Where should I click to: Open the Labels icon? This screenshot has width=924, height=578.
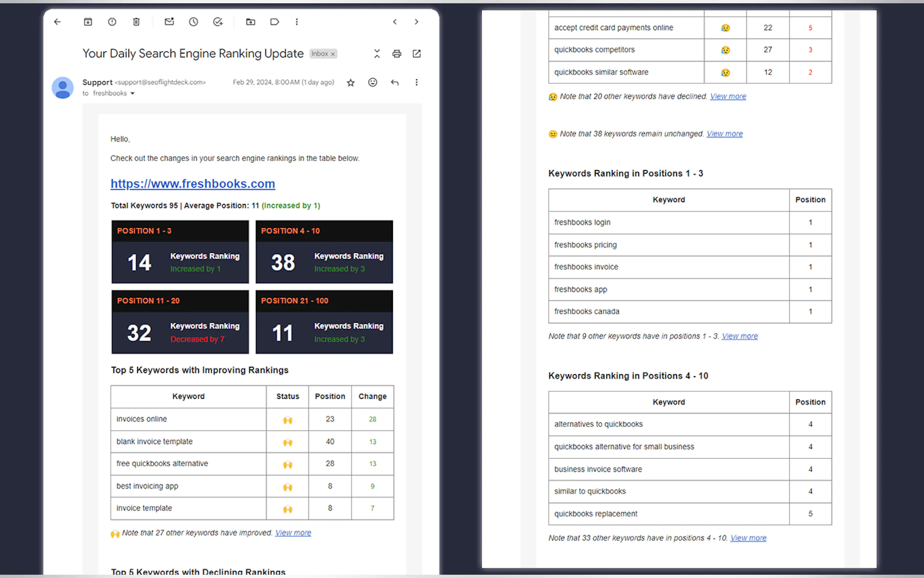[x=274, y=22]
